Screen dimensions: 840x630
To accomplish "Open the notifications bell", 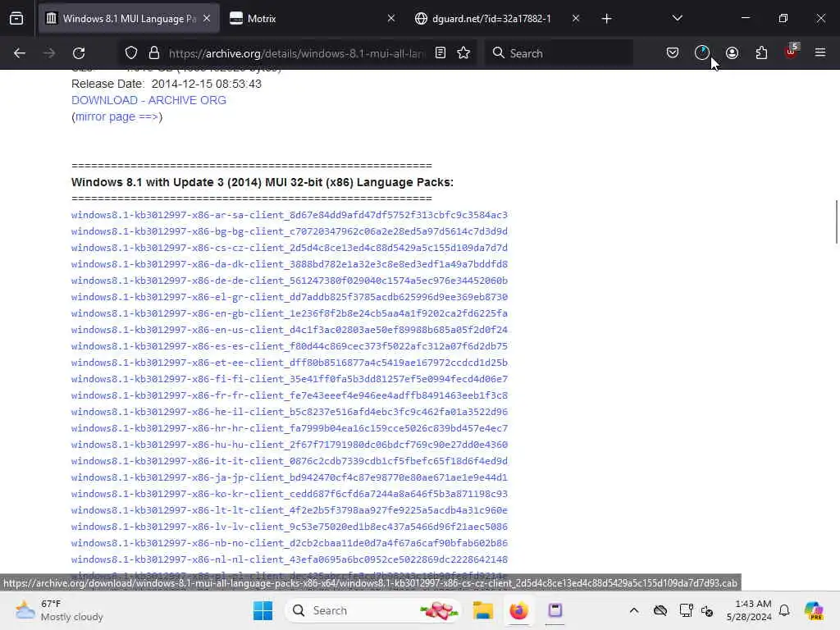I will point(784,610).
